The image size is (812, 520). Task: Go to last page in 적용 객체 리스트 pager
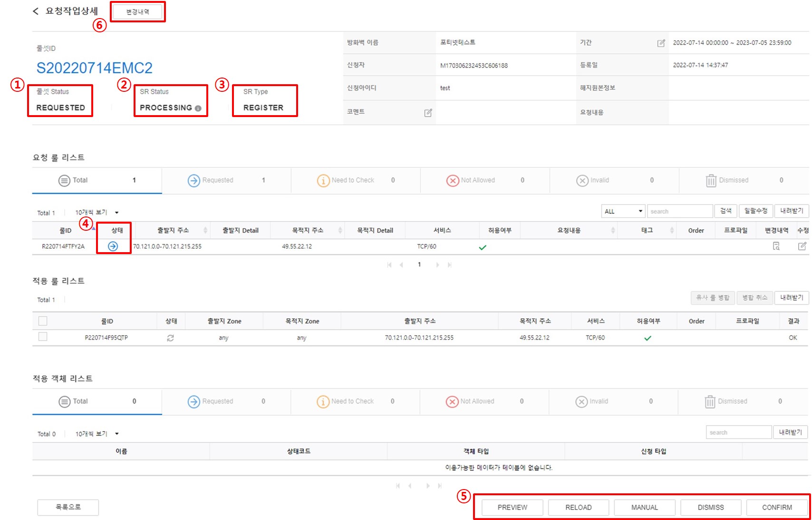coord(440,486)
